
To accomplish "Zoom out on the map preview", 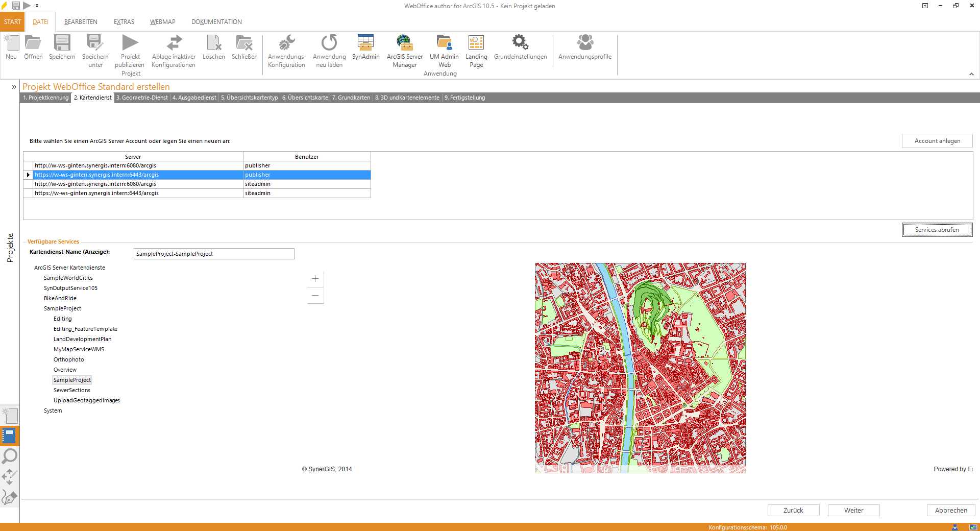I will click(315, 296).
